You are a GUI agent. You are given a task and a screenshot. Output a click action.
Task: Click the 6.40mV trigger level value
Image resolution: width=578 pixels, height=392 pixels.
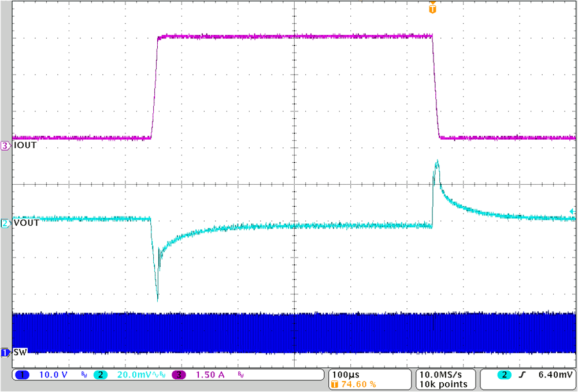click(554, 375)
